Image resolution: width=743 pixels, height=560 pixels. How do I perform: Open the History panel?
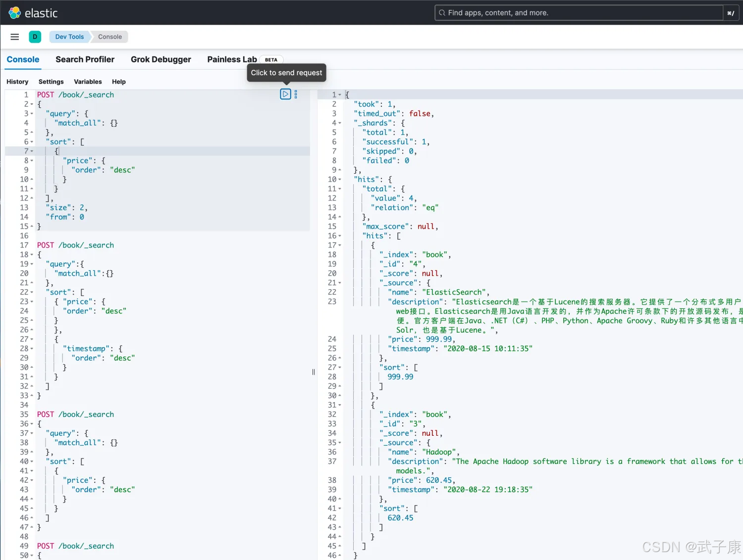(x=17, y=82)
